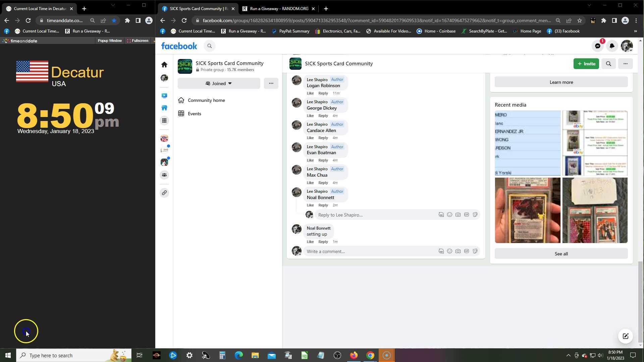Switch to Run a Giveaway RANDOM.ORG tab
This screenshot has width=644, height=362.
[x=279, y=9]
